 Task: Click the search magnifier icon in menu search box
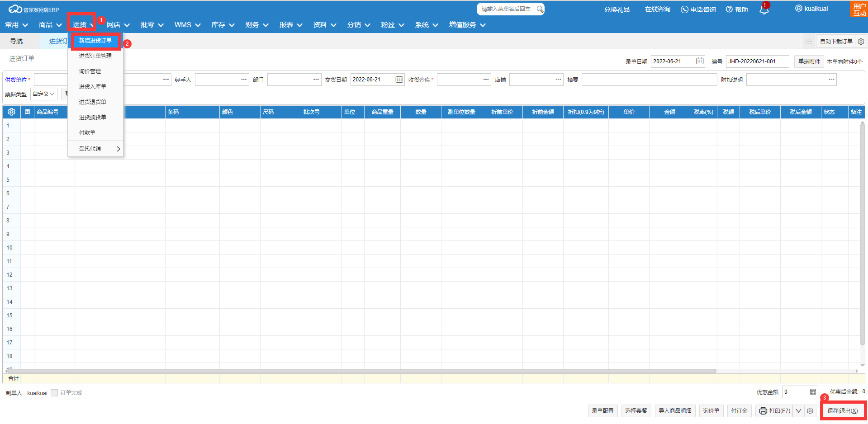point(540,9)
